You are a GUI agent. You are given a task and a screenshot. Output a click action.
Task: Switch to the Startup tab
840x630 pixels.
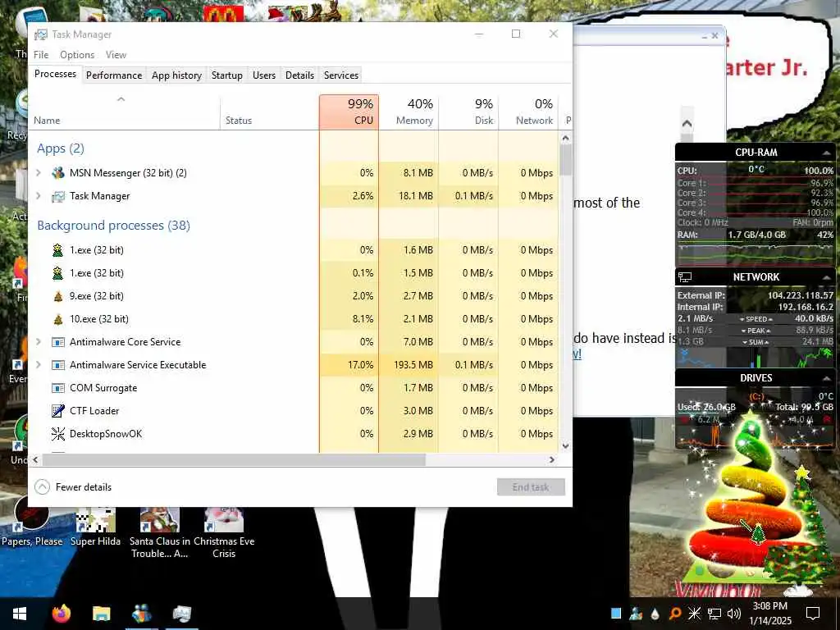point(227,75)
